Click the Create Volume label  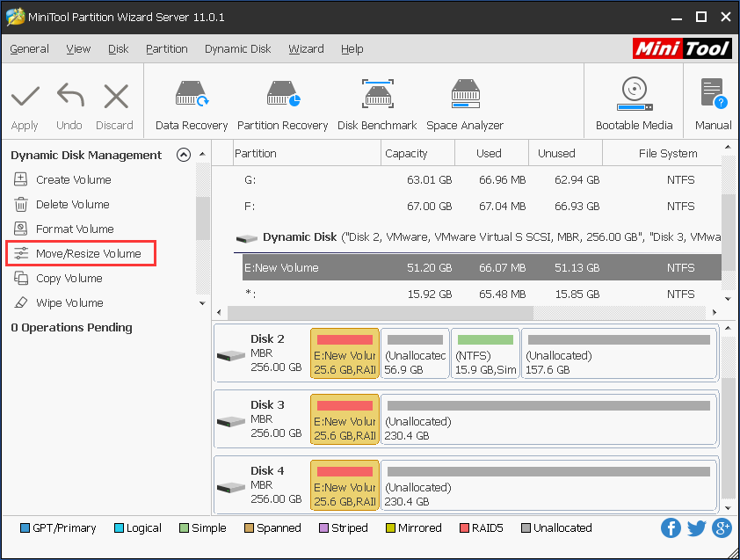coord(74,180)
